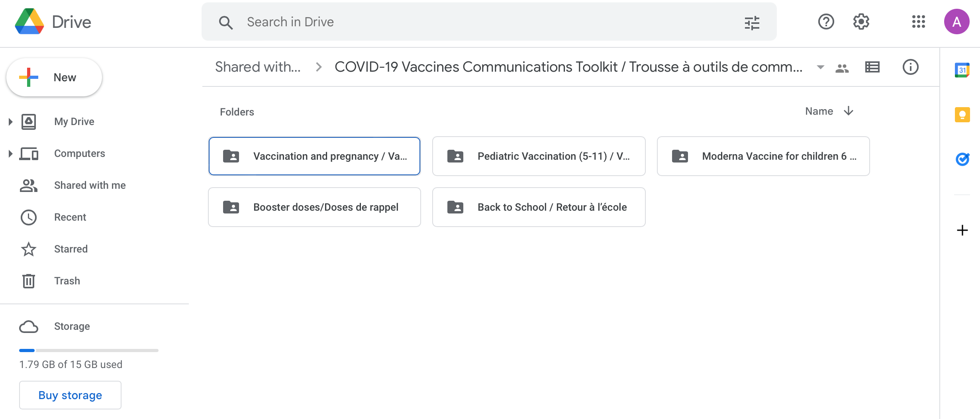Click the storage usage bar
980x419 pixels.
pos(88,350)
